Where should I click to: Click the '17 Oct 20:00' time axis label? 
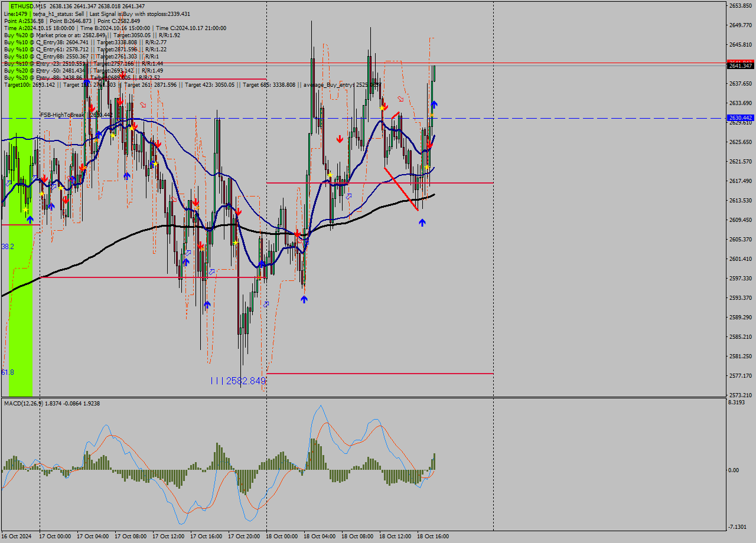coord(244,537)
